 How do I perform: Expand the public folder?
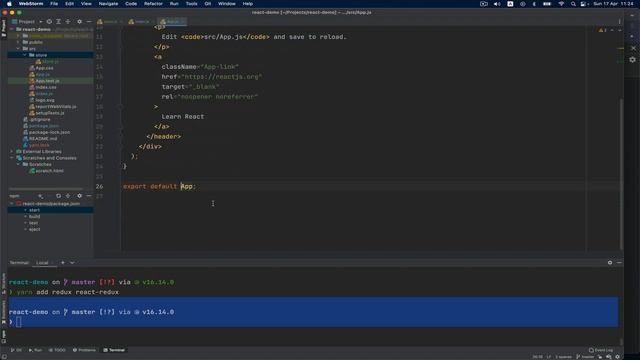click(x=18, y=42)
